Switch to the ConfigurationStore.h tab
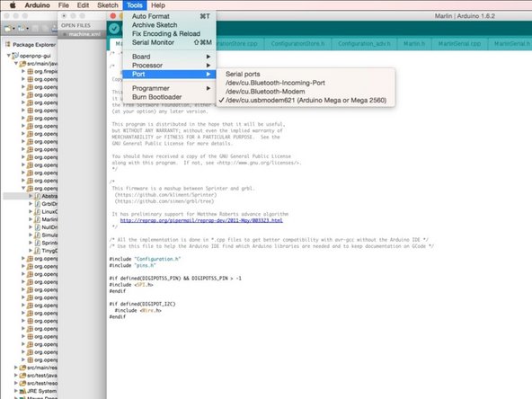Viewport: 532px width, 399px height. (x=297, y=44)
